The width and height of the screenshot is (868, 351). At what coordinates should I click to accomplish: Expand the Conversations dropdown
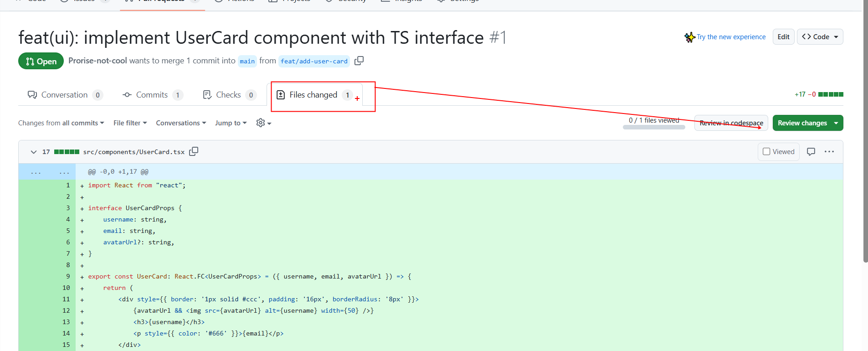pyautogui.click(x=181, y=123)
